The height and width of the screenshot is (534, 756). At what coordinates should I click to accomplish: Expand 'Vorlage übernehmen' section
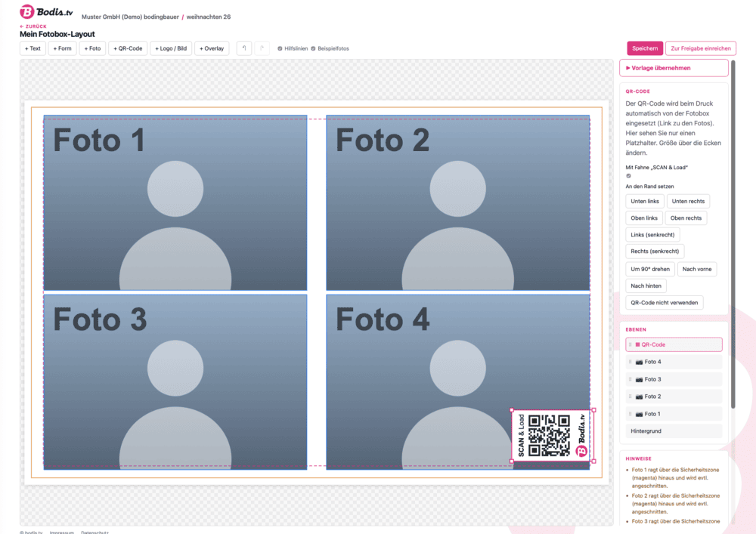point(674,68)
